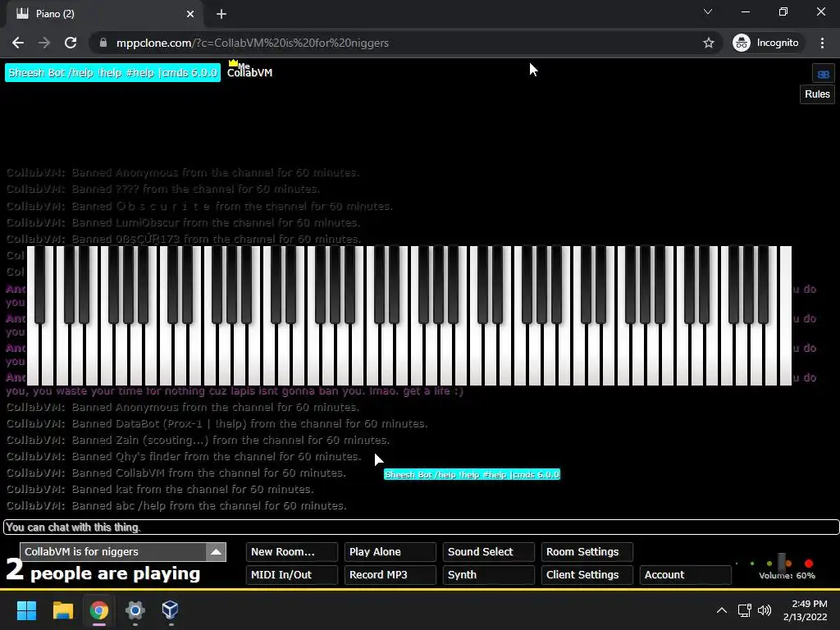The image size is (840, 630).
Task: Open the Account button
Action: [685, 575]
